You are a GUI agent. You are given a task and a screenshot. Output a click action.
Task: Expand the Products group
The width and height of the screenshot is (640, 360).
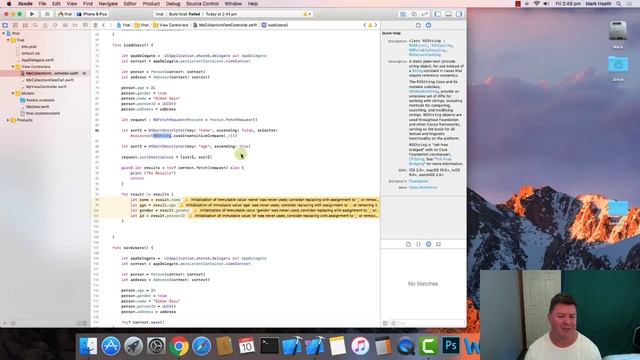(8, 120)
